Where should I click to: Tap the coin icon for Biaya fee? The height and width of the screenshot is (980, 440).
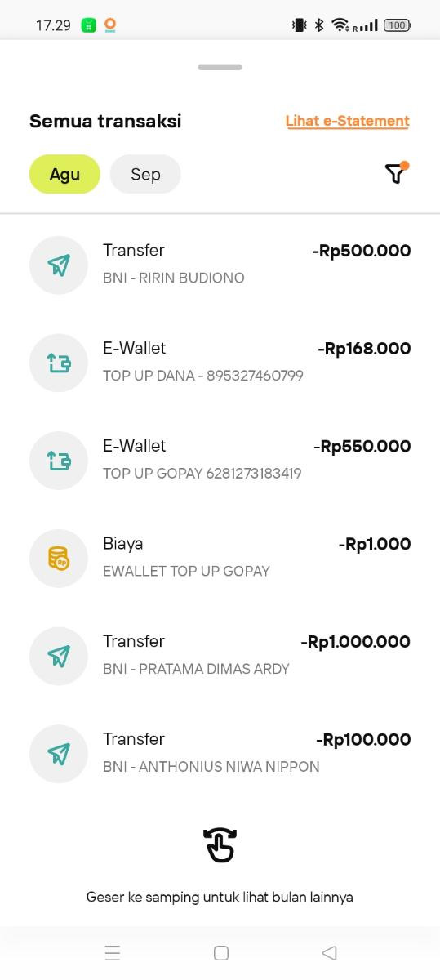[59, 559]
